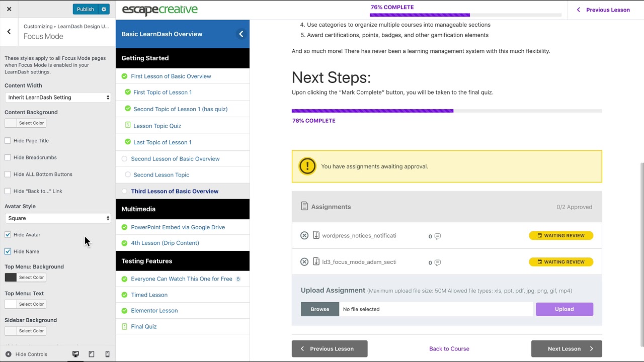Click incomplete circle beside Second Lesson of Basic Overview
The height and width of the screenshot is (362, 644).
point(124,159)
